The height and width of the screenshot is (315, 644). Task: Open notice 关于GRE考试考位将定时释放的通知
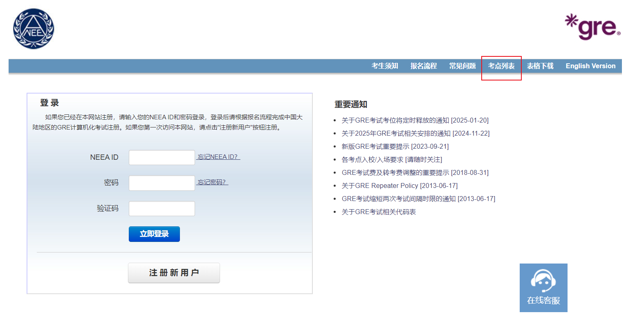tap(395, 120)
